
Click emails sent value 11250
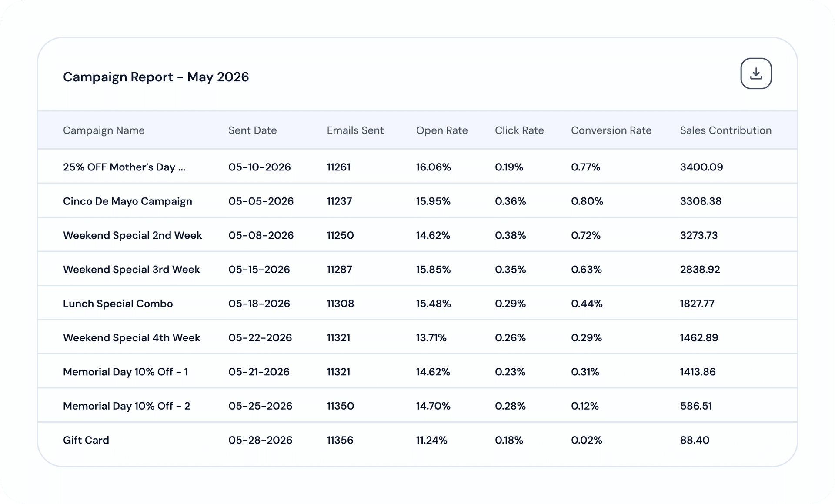341,235
